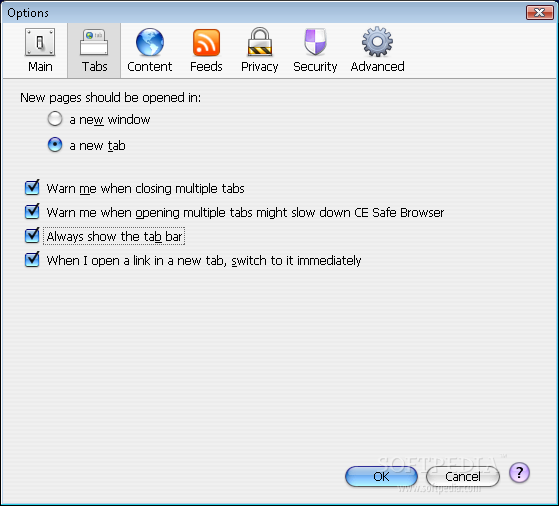Open the Main options pane

coord(40,51)
